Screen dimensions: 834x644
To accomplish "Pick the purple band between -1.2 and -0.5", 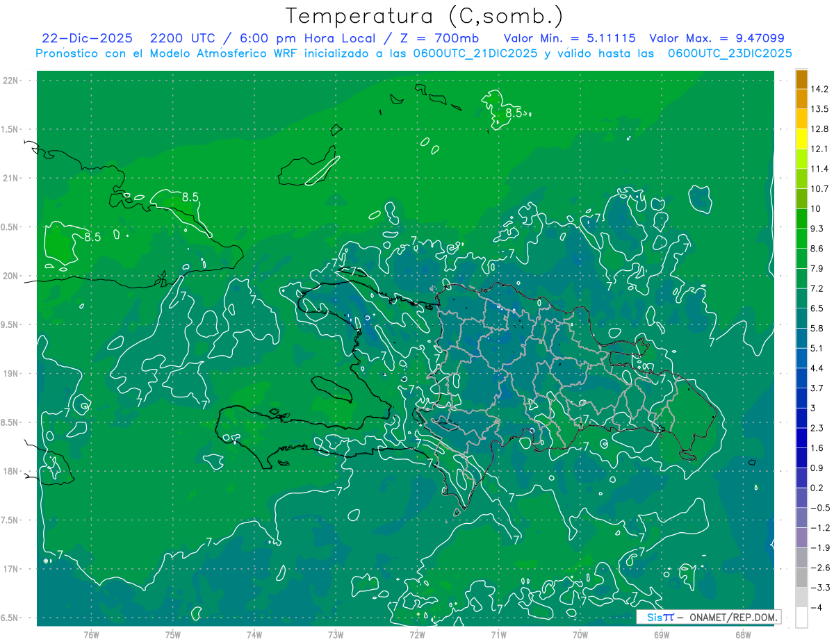I will pyautogui.click(x=801, y=518).
